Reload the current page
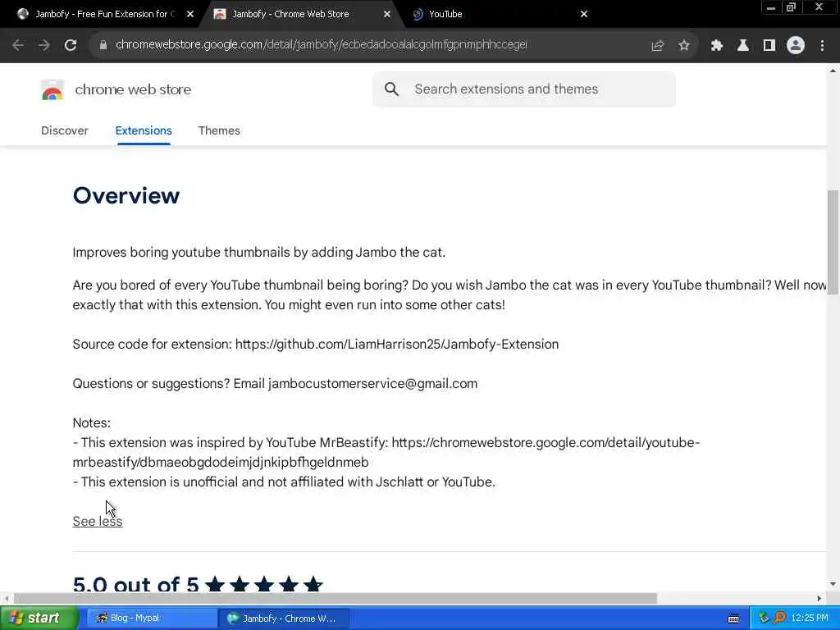Image resolution: width=840 pixels, height=630 pixels. (x=71, y=46)
